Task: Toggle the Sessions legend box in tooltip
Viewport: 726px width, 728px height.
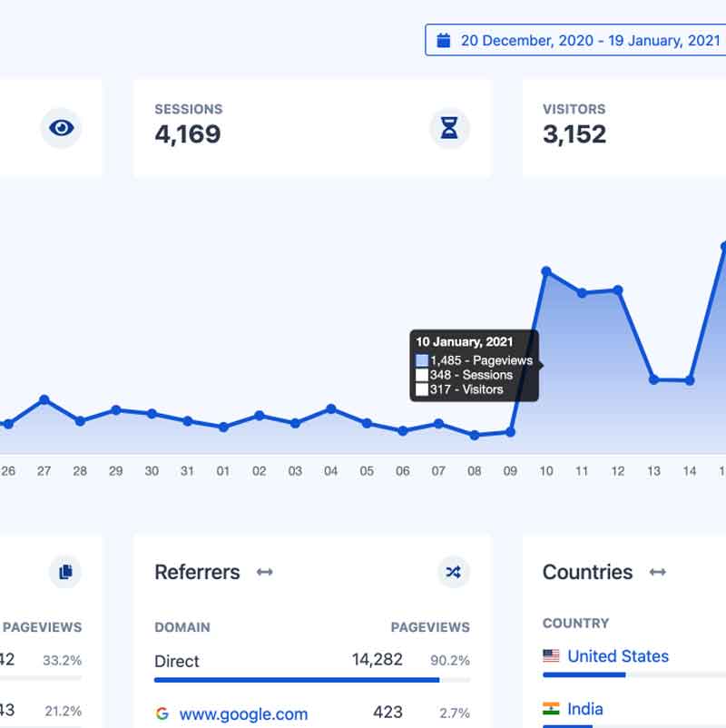Action: tap(422, 375)
